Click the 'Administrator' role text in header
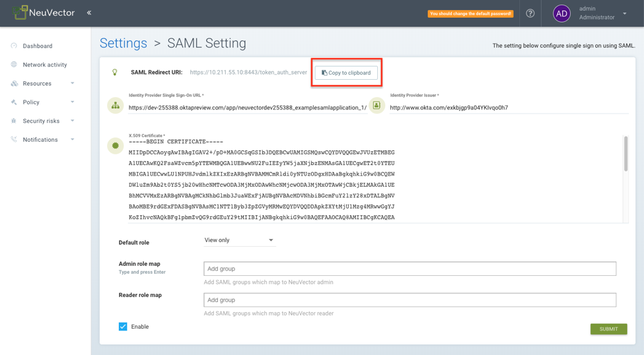 point(596,17)
